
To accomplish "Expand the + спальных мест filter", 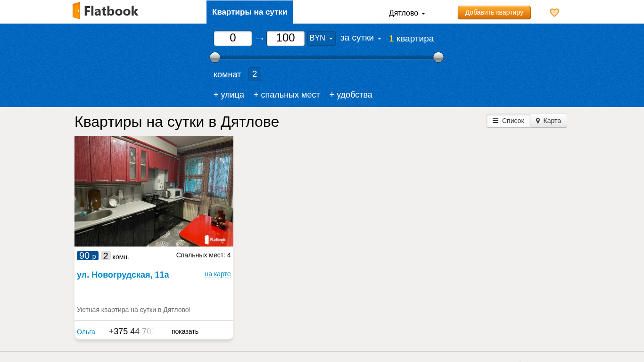I will 287,95.
